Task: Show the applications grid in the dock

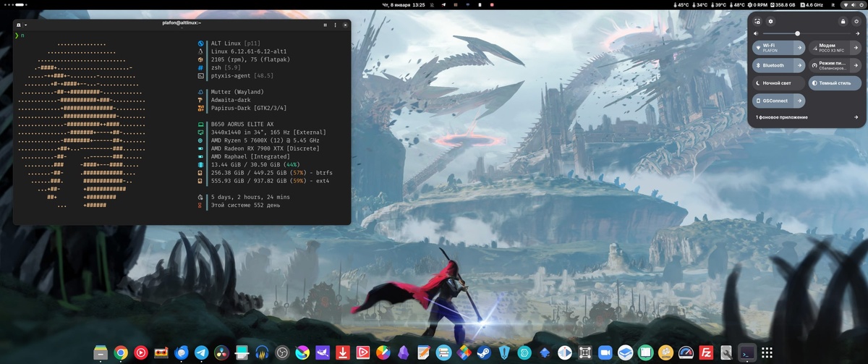Action: coord(767,352)
